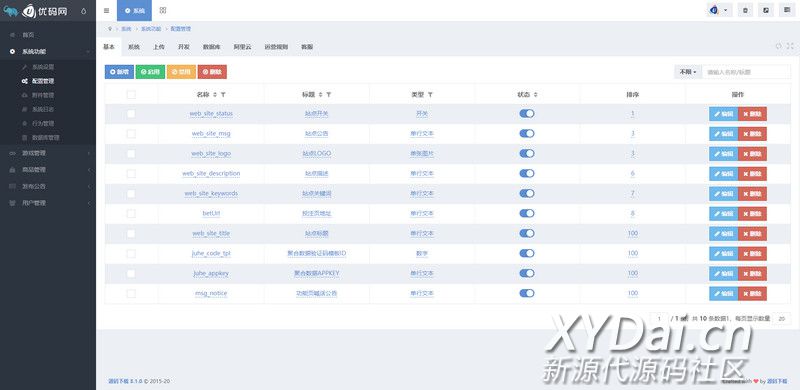This screenshot has height=390, width=800.
Task: Switch to the 阿里云 tab
Action: [x=242, y=47]
